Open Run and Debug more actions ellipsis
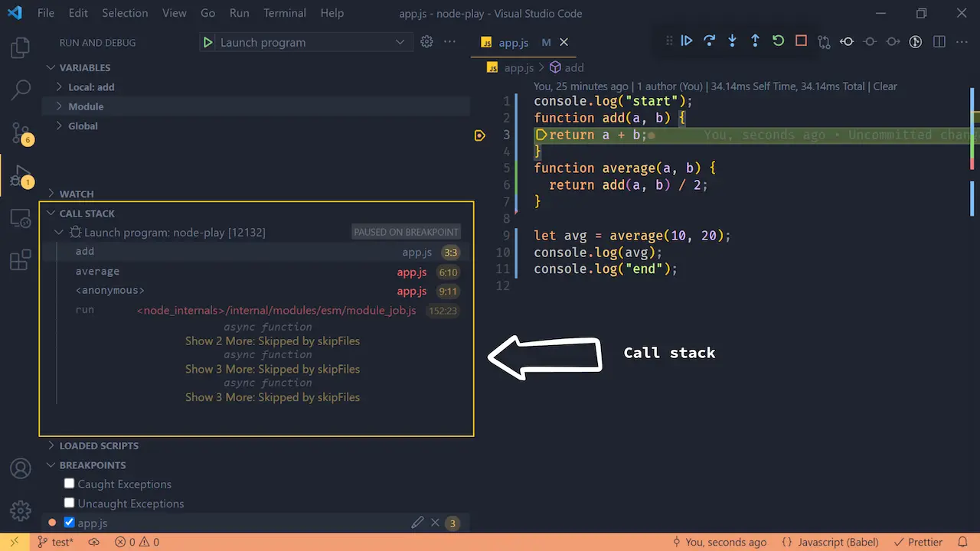This screenshot has width=980, height=551. pos(449,42)
